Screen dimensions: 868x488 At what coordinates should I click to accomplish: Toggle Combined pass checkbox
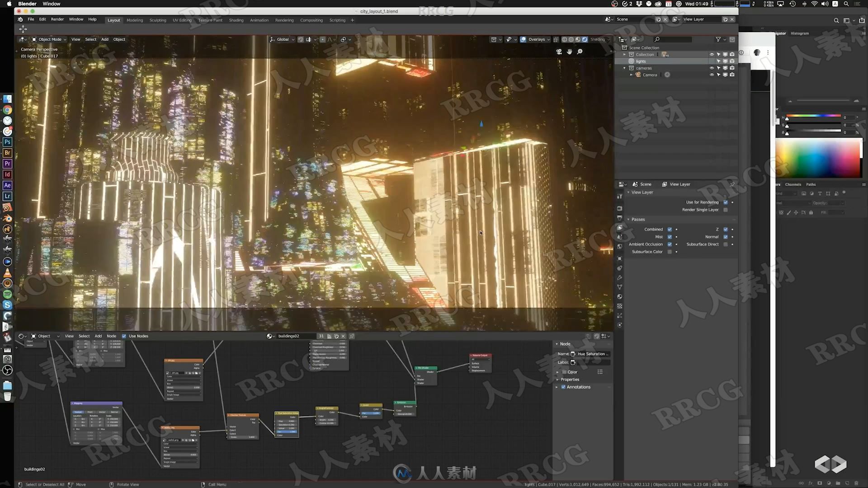click(670, 229)
